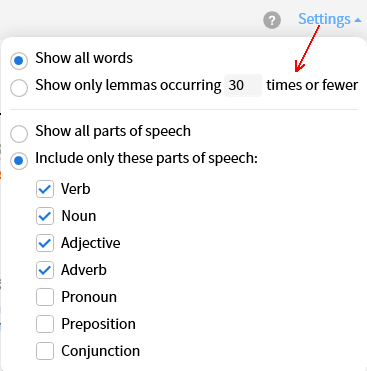Screen dimensions: 367x371
Task: Click the 'Show all words' label text
Action: [x=84, y=58]
